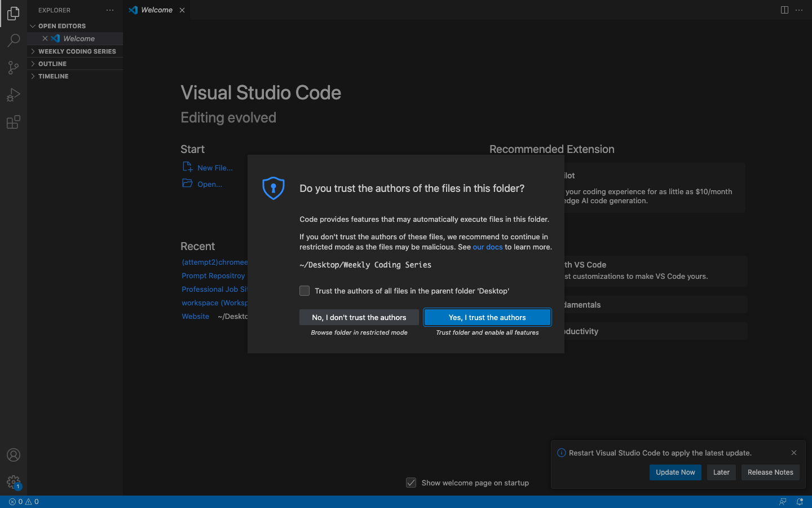The height and width of the screenshot is (508, 812).
Task: Click the 'Do you trust the authors' heading
Action: click(412, 188)
